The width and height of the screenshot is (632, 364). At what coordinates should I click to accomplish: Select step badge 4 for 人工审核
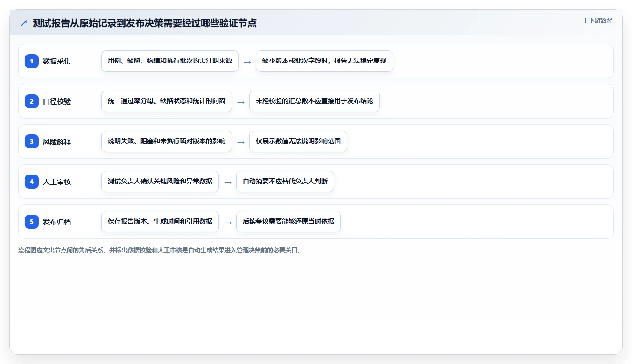[x=32, y=182]
